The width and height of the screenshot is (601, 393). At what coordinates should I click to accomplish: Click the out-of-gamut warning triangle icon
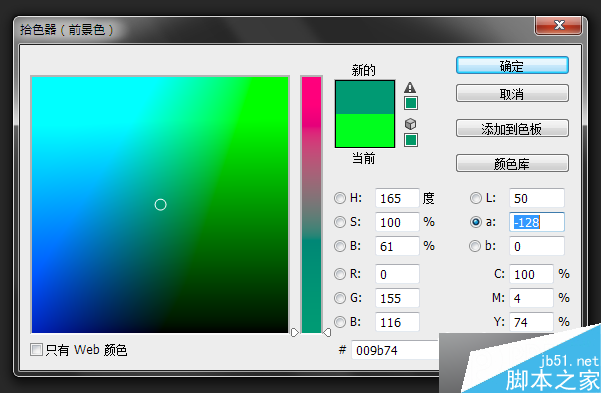pos(410,88)
